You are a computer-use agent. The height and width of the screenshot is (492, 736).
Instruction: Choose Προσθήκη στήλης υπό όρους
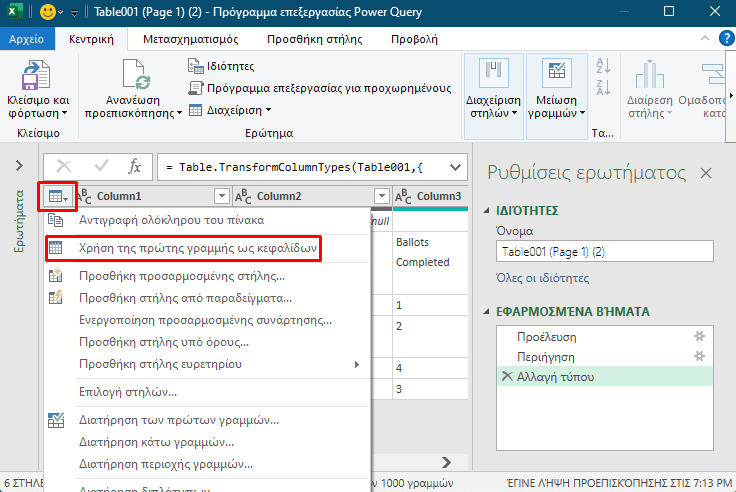coord(207,342)
